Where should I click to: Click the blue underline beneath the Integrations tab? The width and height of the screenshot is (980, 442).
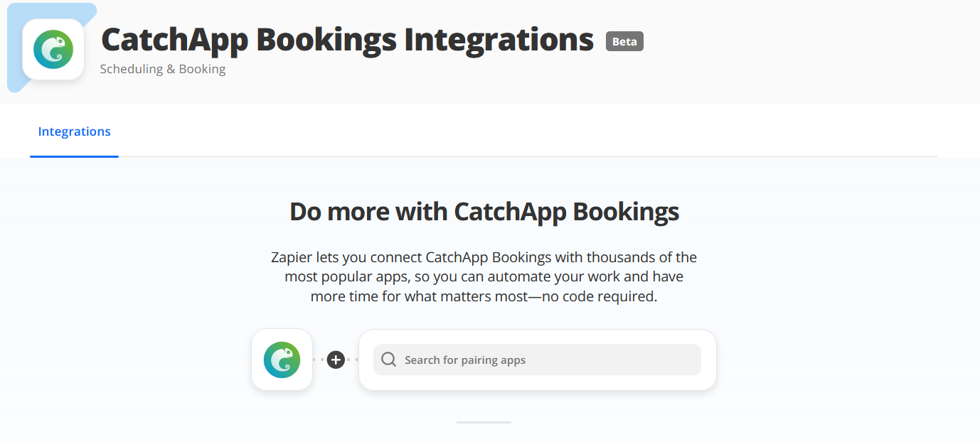(x=74, y=156)
